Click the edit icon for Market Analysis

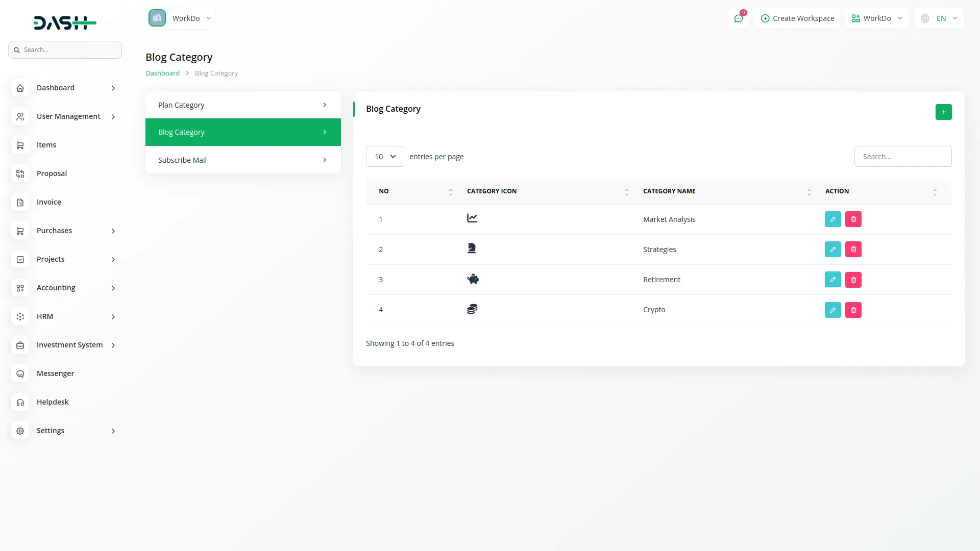click(832, 219)
